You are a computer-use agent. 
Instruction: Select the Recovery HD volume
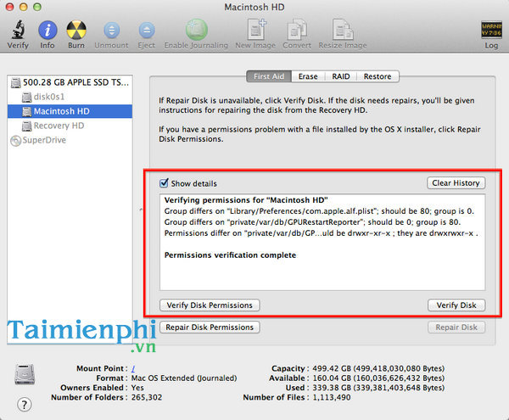click(x=70, y=126)
